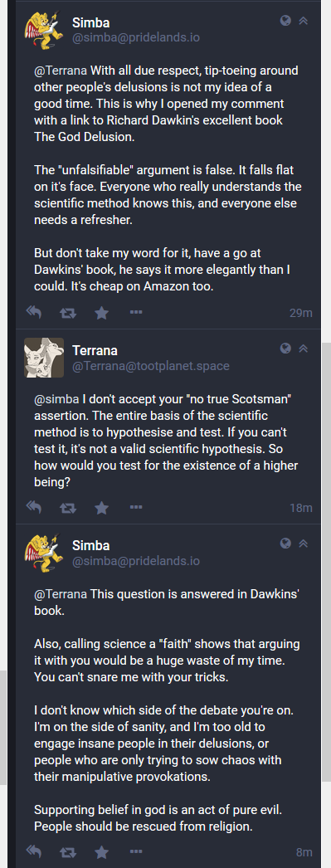Boost Terrana's 18m post
This screenshot has width=331, height=868.
[x=68, y=508]
